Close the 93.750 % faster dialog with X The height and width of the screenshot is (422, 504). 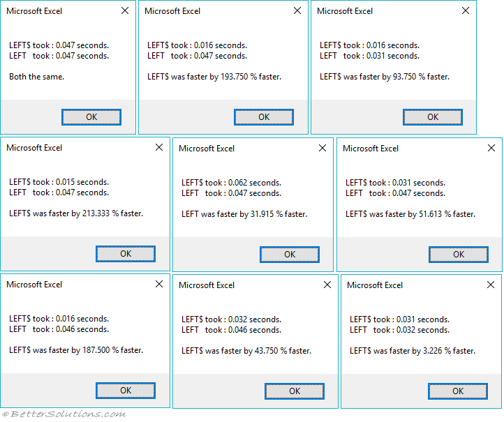(466, 10)
